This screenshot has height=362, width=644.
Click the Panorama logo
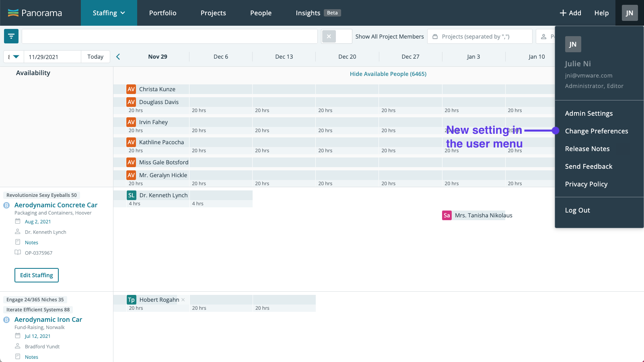(35, 13)
